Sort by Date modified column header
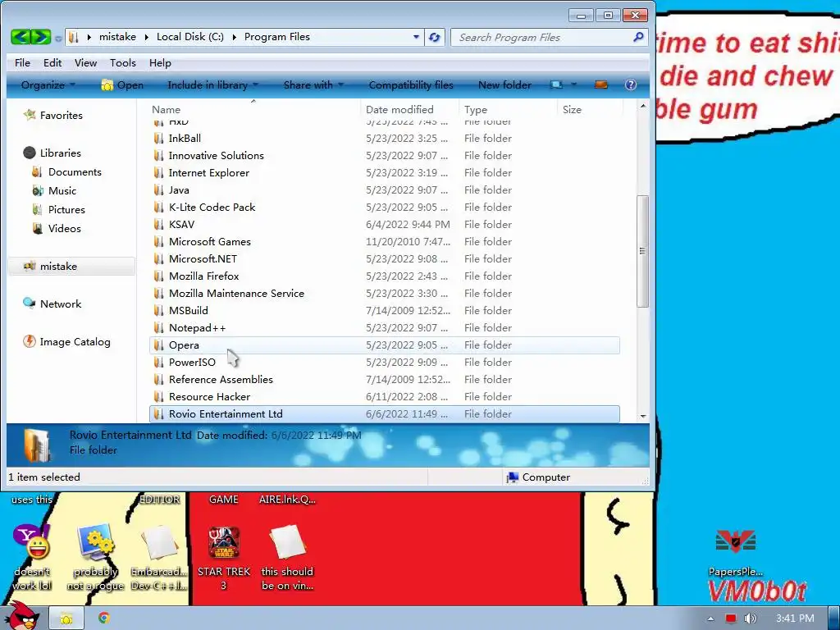Screen dimensions: 840x630 click(x=410, y=109)
